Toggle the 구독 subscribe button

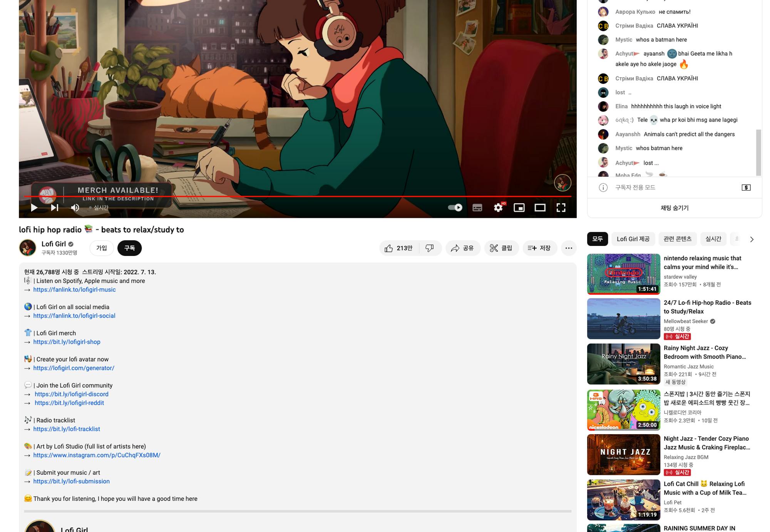point(129,248)
